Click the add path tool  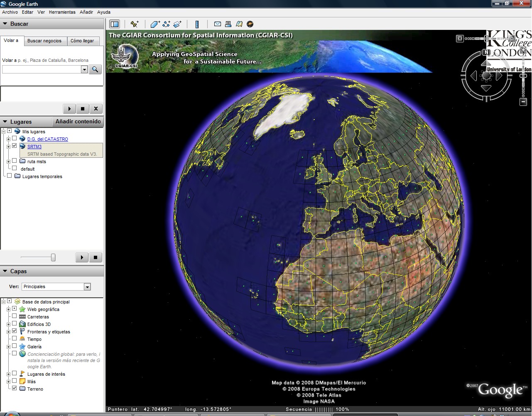click(x=166, y=24)
